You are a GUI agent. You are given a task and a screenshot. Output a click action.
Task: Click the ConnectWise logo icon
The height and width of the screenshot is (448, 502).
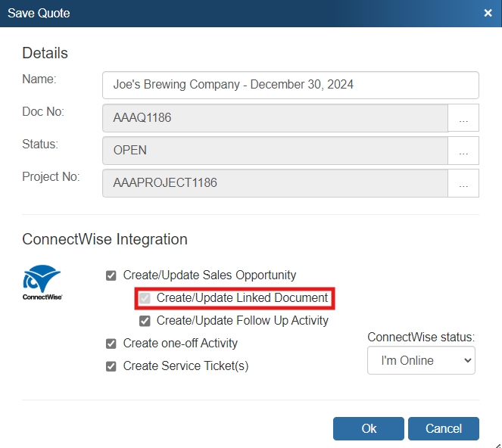coord(42,282)
